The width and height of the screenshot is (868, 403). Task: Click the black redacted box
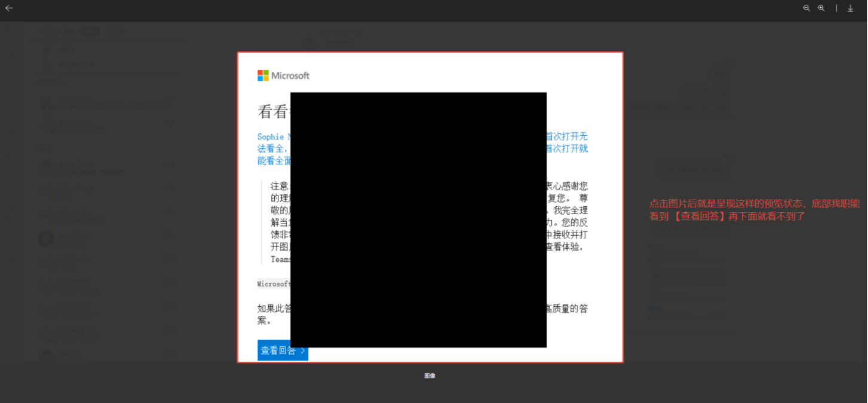pyautogui.click(x=419, y=219)
